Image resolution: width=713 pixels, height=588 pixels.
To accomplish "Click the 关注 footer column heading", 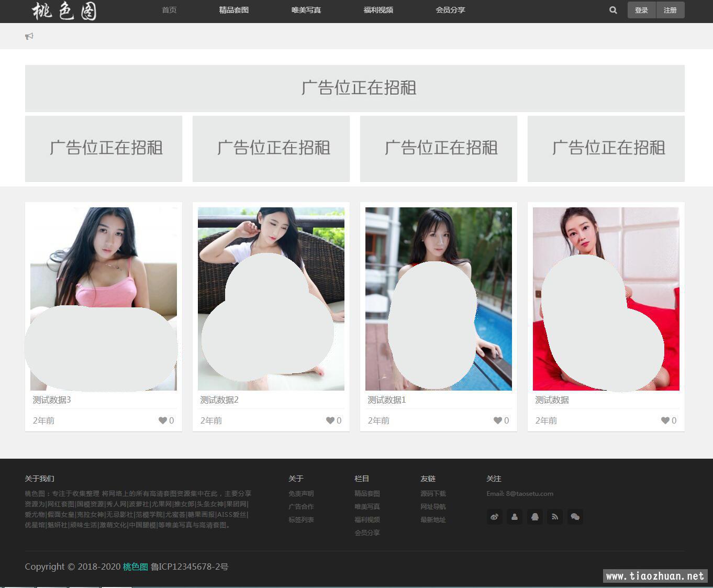I will [x=494, y=479].
